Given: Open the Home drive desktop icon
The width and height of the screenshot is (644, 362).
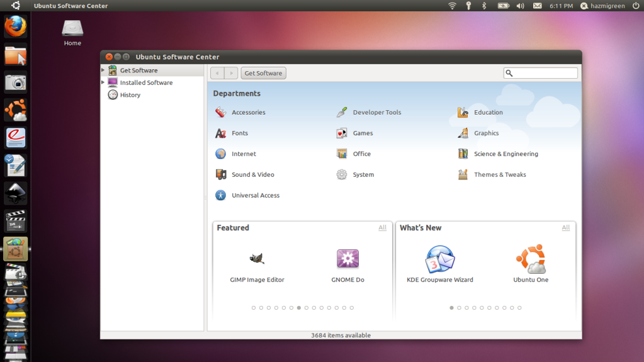Looking at the screenshot, I should coord(72,29).
